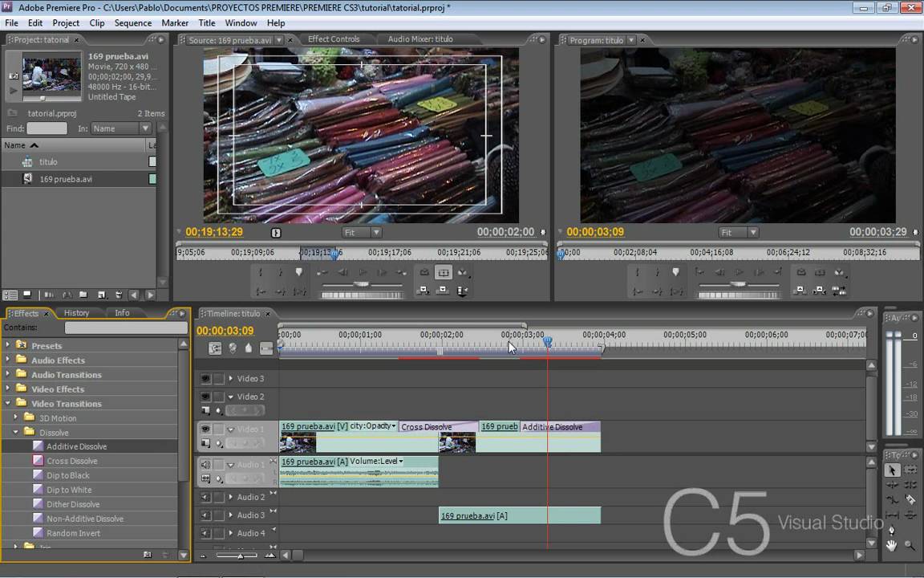Screen dimensions: 924x578
Task: Click the Insert button in Source monitor
Action: (x=423, y=290)
